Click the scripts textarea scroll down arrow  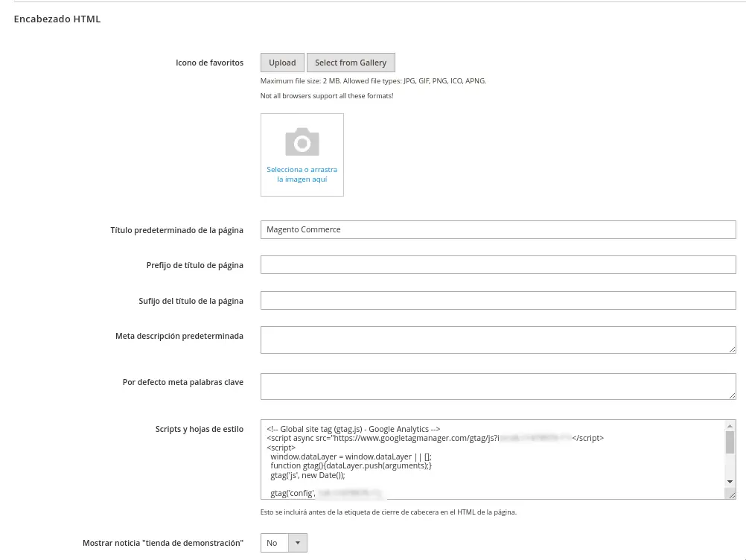click(x=730, y=482)
